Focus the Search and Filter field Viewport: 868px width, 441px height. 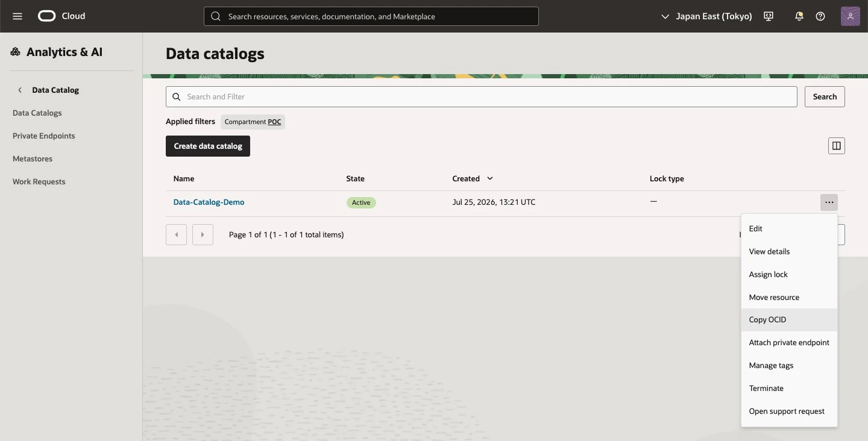[x=482, y=96]
